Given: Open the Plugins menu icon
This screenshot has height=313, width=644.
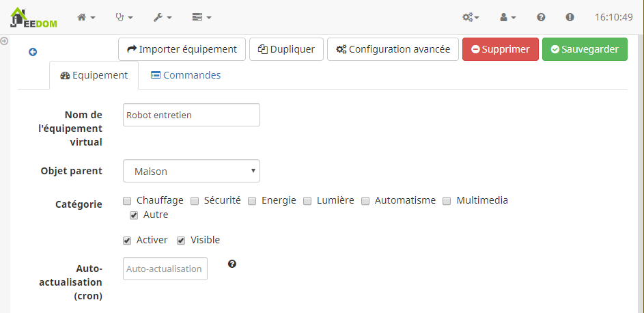Looking at the screenshot, I should pos(201,17).
